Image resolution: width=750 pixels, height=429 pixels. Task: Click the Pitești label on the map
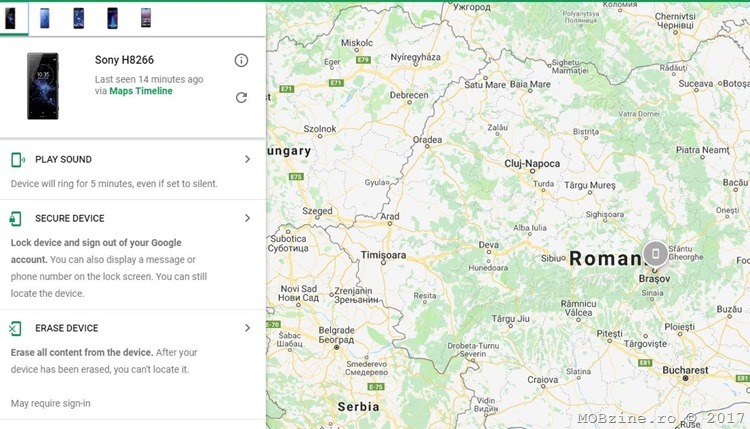[609, 333]
